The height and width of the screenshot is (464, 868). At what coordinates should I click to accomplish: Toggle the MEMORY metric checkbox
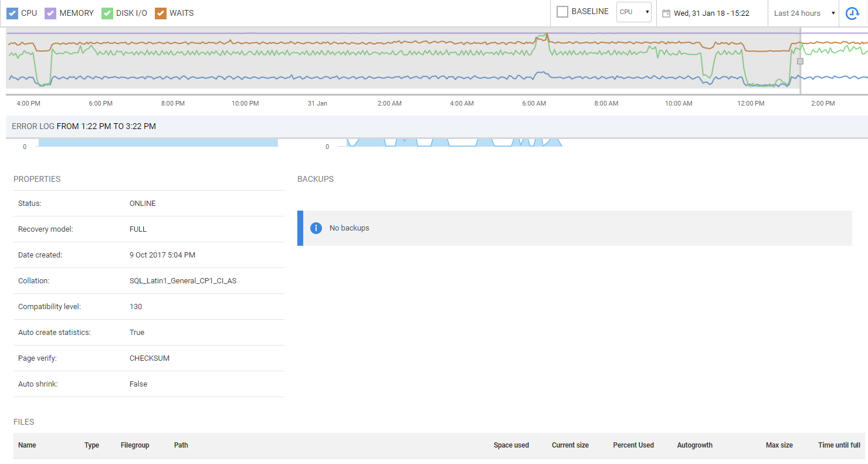[50, 13]
